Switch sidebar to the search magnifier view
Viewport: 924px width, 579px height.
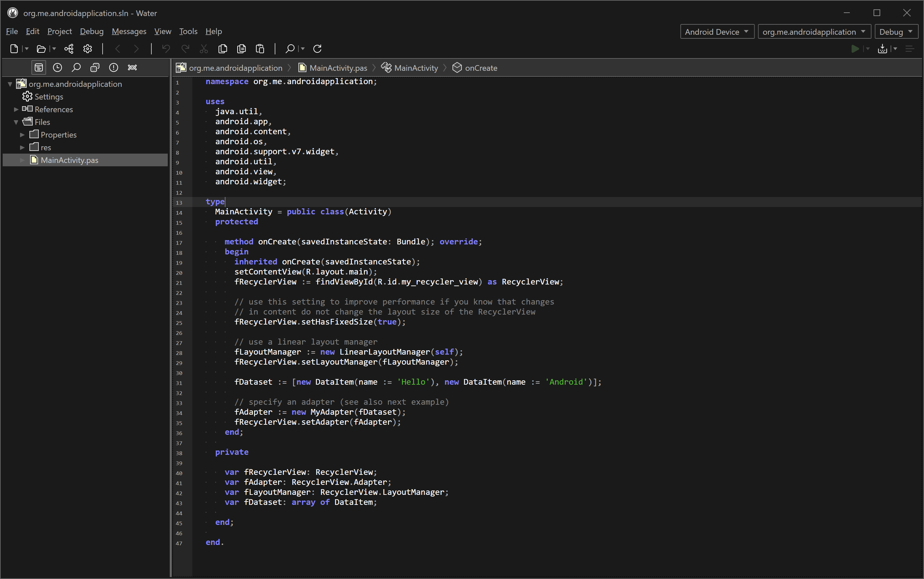tap(76, 68)
